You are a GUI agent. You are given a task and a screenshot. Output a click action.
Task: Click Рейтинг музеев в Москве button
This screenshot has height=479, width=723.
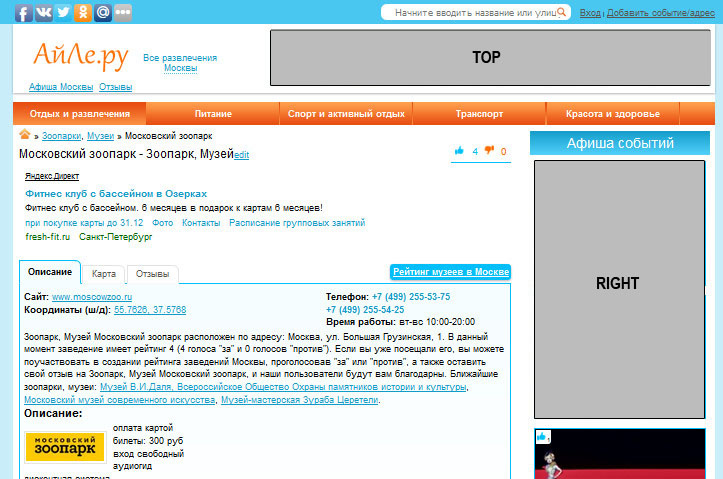450,272
